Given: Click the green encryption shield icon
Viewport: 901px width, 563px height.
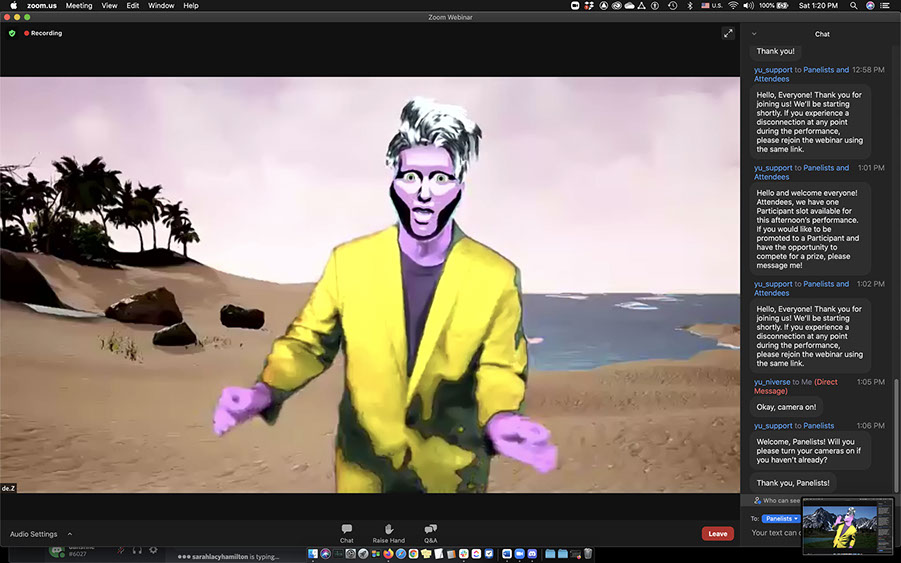Looking at the screenshot, I should pos(12,33).
